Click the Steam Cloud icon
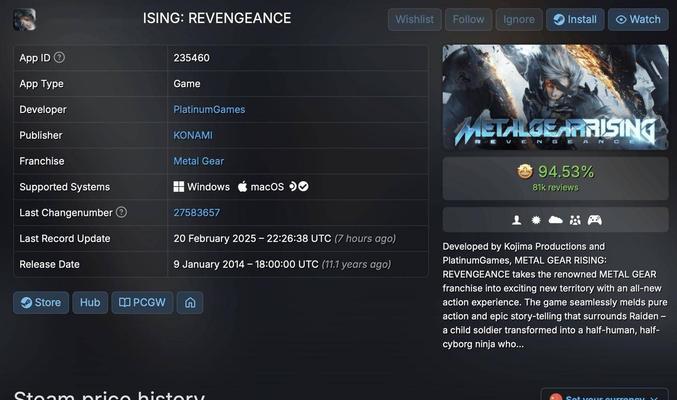677x400 pixels. click(555, 220)
